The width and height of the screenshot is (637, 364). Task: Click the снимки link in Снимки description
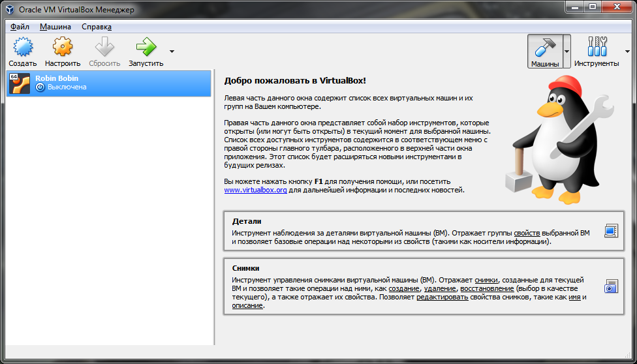(486, 281)
